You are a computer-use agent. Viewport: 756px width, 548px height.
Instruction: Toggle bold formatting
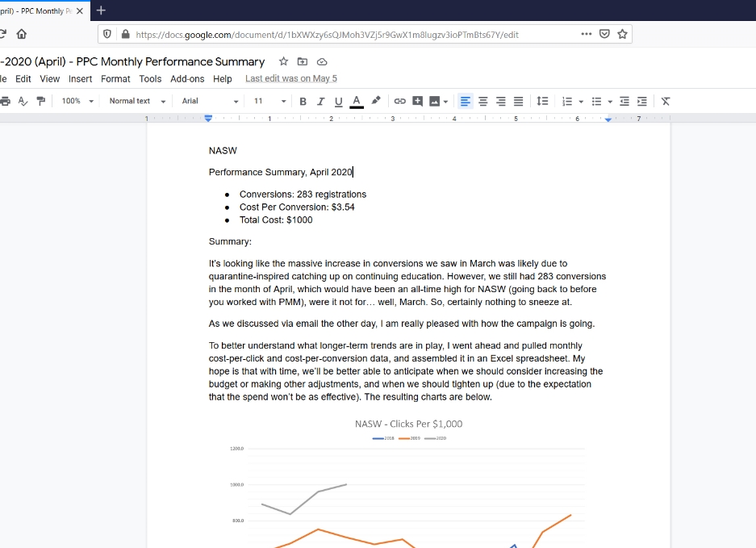pyautogui.click(x=303, y=101)
